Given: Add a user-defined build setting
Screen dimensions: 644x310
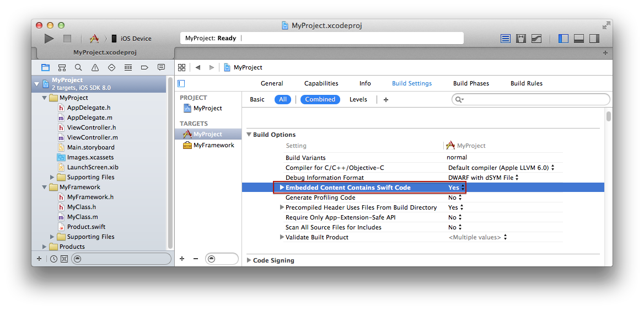Looking at the screenshot, I should [x=385, y=99].
